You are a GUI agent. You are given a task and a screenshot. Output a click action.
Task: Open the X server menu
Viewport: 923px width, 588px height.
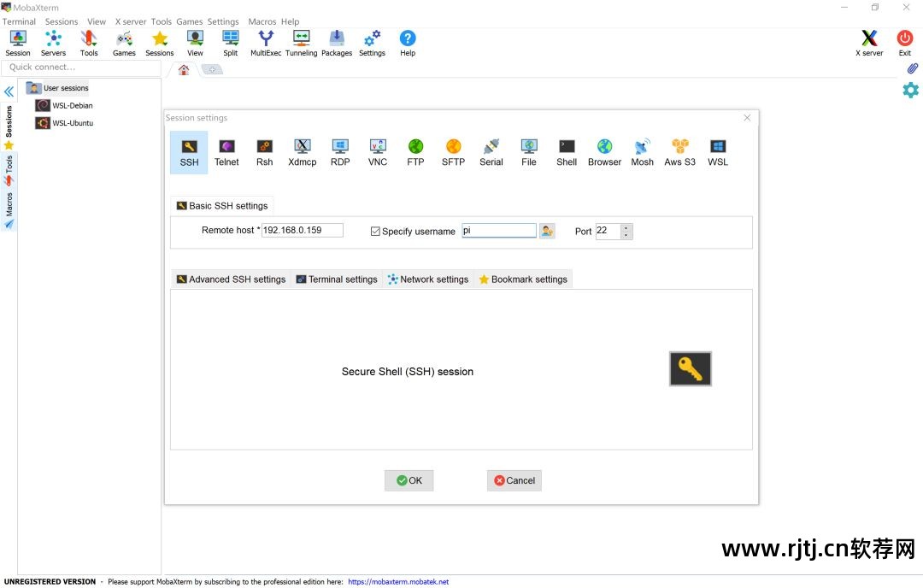(x=130, y=21)
